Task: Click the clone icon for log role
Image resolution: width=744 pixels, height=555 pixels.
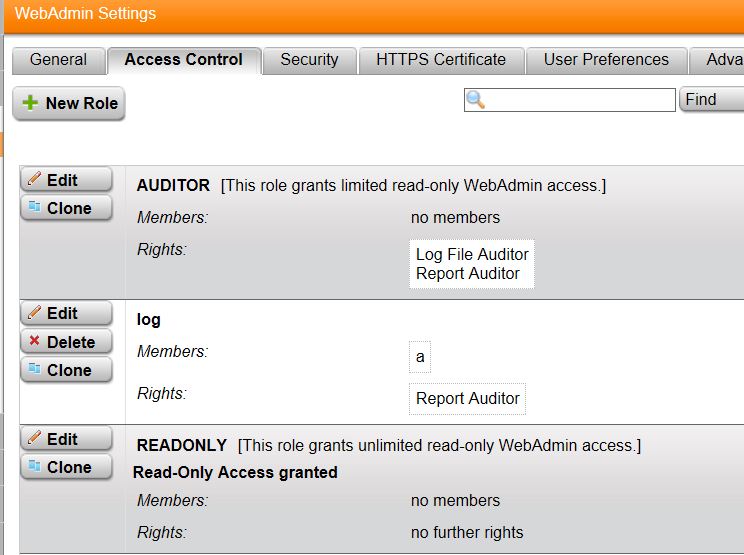Action: click(34, 370)
